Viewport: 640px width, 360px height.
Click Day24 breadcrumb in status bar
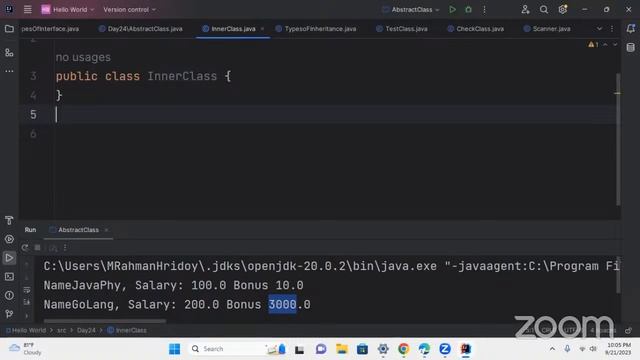point(86,330)
